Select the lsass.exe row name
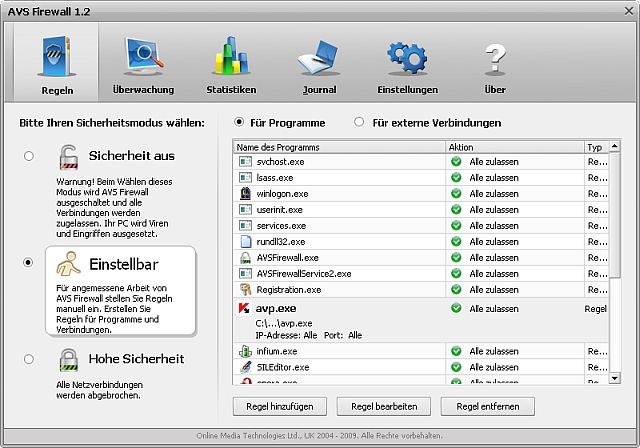Image resolution: width=640 pixels, height=448 pixels. click(275, 178)
